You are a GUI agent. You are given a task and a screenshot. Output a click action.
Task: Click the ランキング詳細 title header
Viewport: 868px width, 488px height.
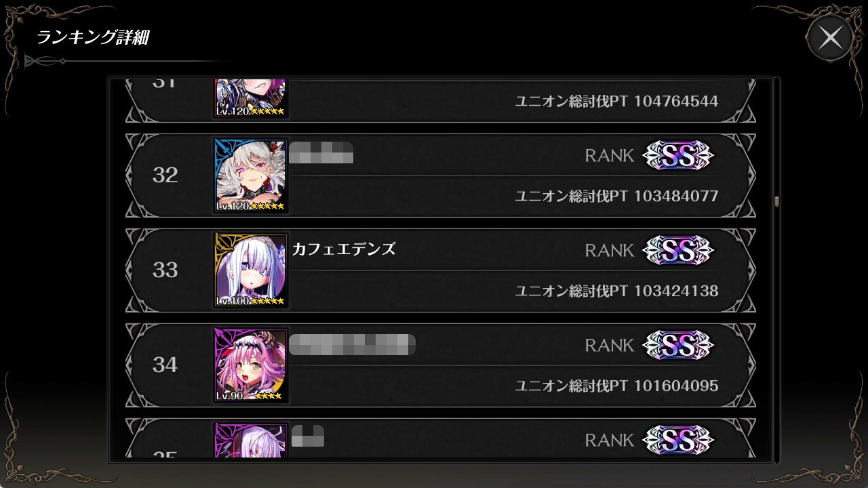pyautogui.click(x=92, y=38)
